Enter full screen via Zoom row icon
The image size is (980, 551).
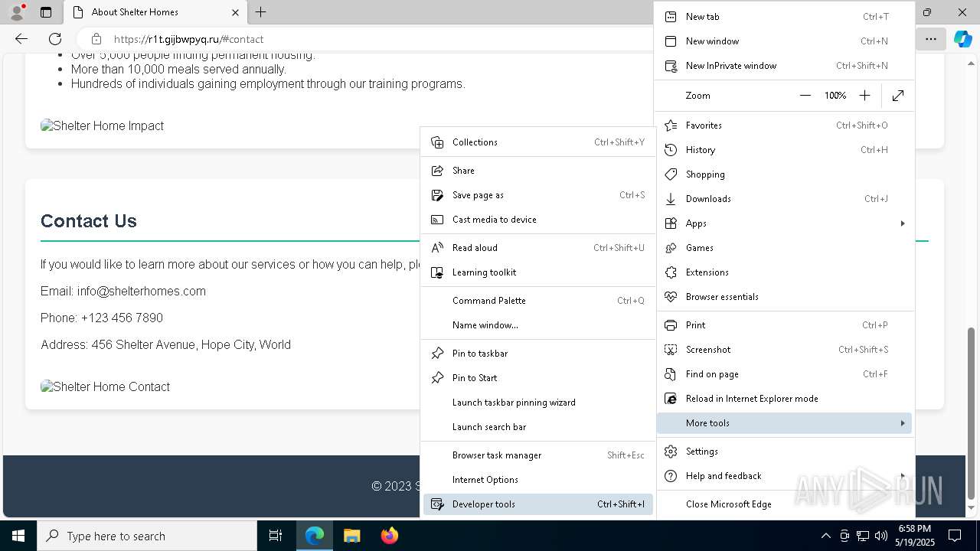coord(898,96)
